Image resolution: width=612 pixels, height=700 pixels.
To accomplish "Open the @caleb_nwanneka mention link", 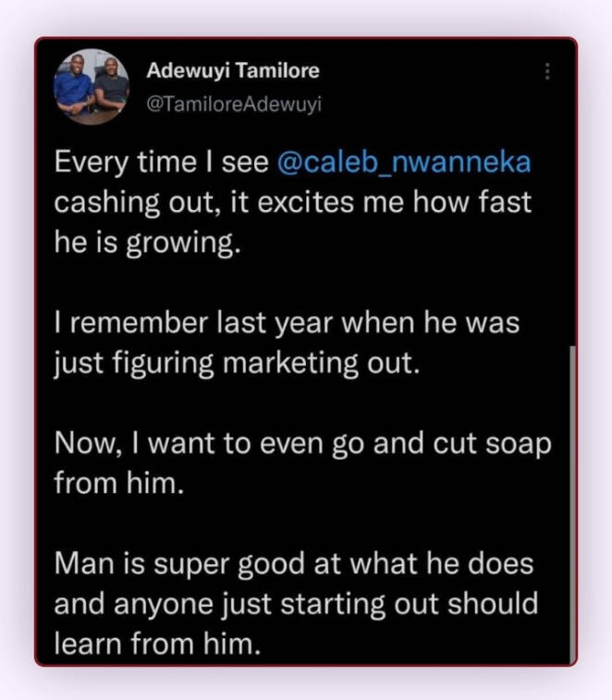I will tap(404, 163).
